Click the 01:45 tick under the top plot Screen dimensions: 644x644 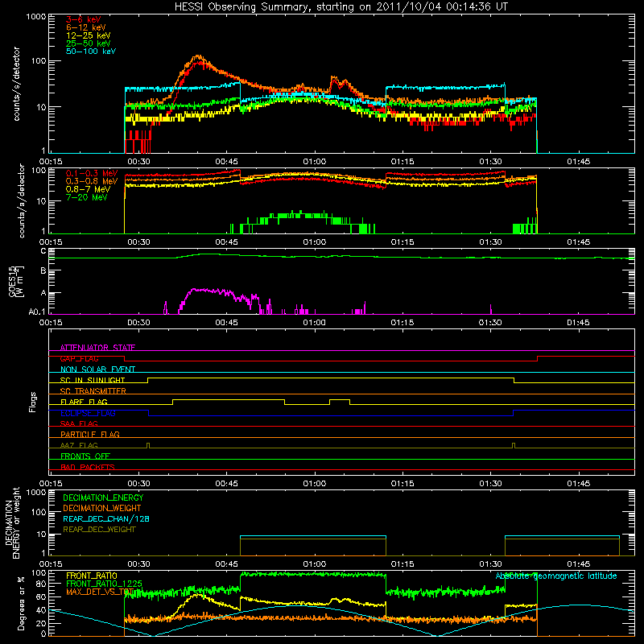coord(578,162)
